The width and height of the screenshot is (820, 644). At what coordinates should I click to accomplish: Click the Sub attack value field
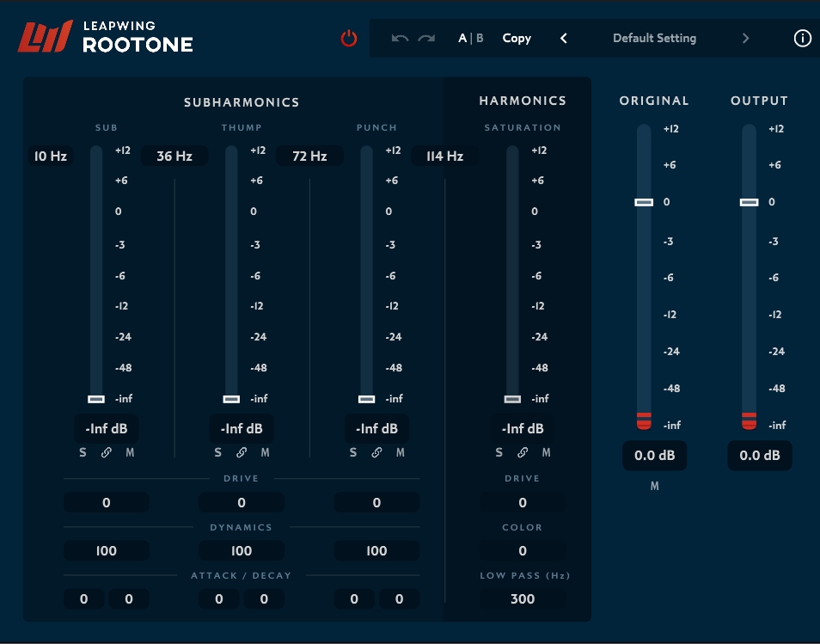tap(83, 599)
